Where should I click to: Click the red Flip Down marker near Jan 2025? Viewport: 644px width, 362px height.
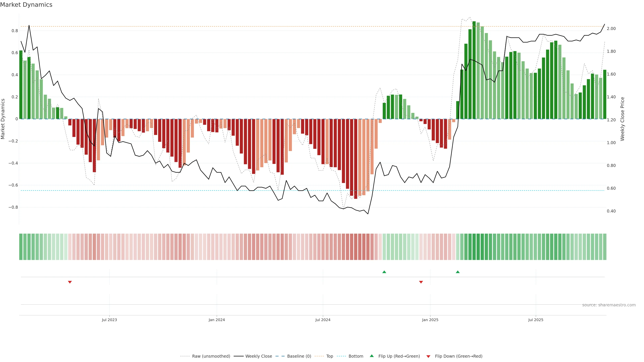421,282
